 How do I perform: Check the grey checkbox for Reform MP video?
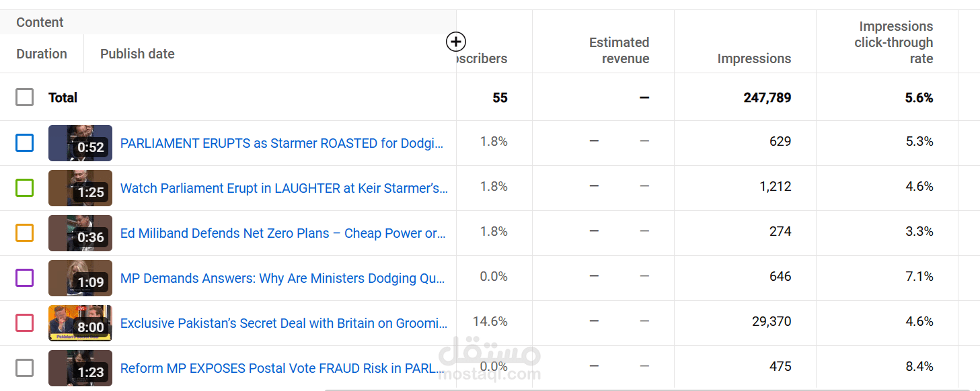25,367
